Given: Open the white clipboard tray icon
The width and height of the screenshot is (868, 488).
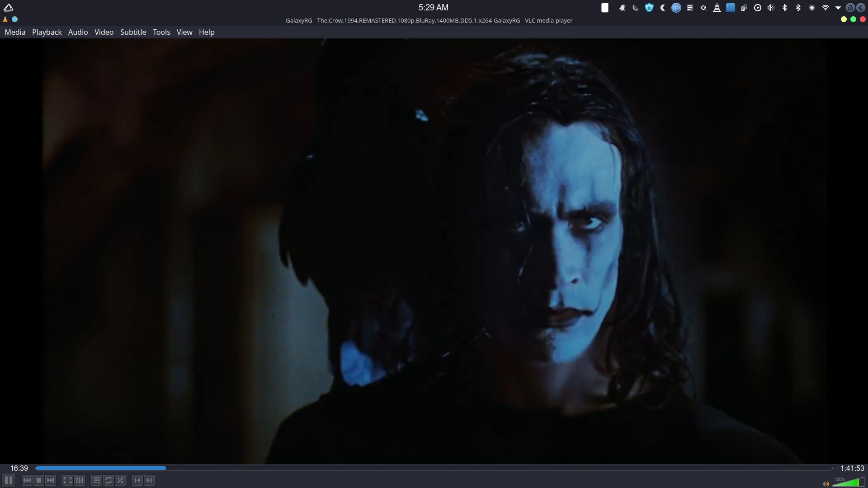Looking at the screenshot, I should point(604,7).
